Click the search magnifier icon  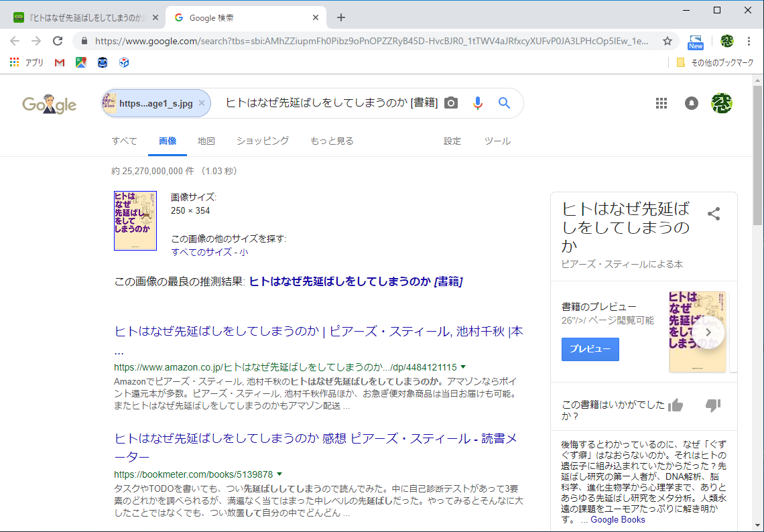(x=503, y=103)
